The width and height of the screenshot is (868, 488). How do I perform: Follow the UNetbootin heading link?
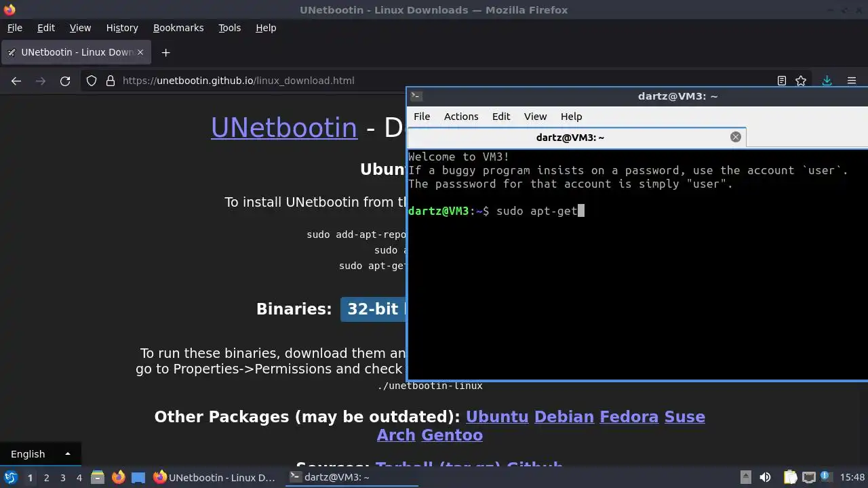[284, 128]
